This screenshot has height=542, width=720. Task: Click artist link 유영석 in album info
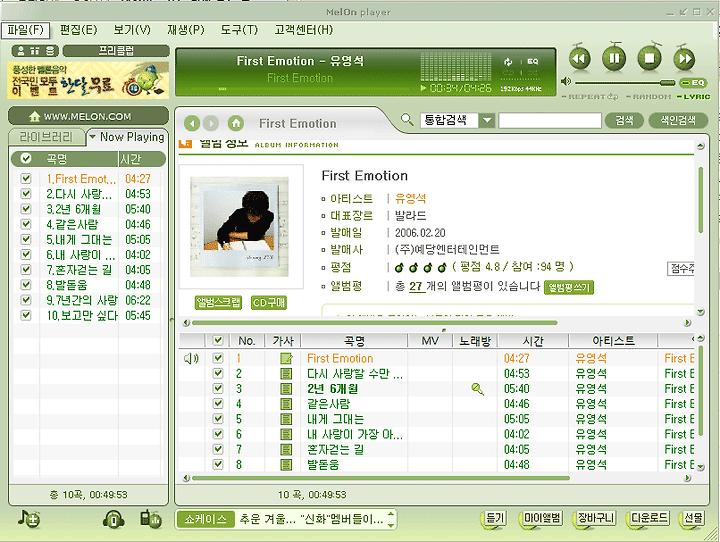click(411, 198)
